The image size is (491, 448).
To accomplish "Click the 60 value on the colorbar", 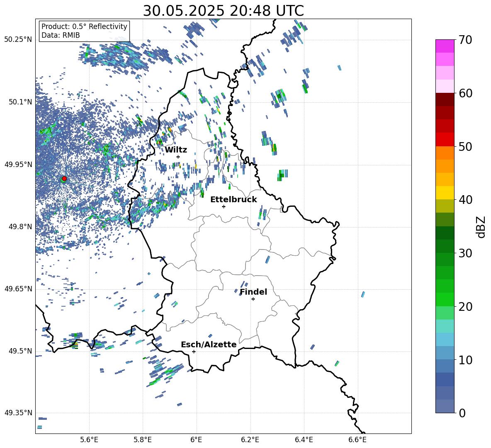I will 465,93.
